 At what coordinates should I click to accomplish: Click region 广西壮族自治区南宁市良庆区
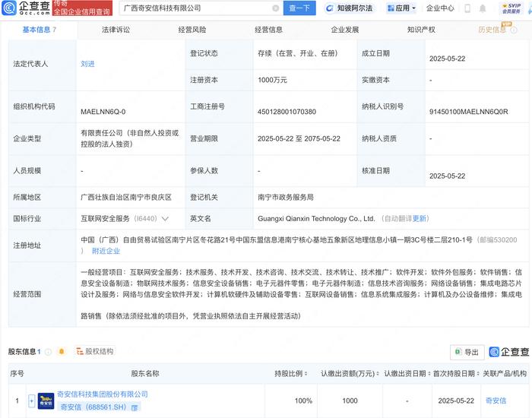tap(126, 197)
